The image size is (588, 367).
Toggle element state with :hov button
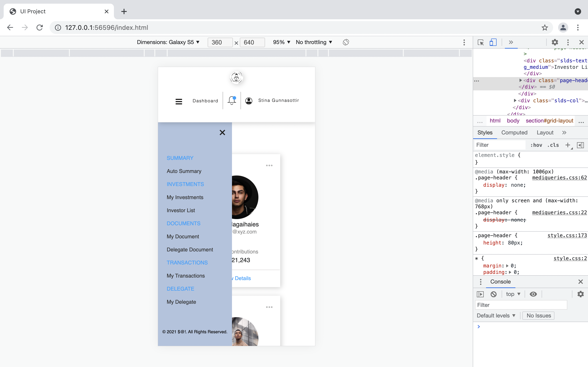[x=537, y=145]
